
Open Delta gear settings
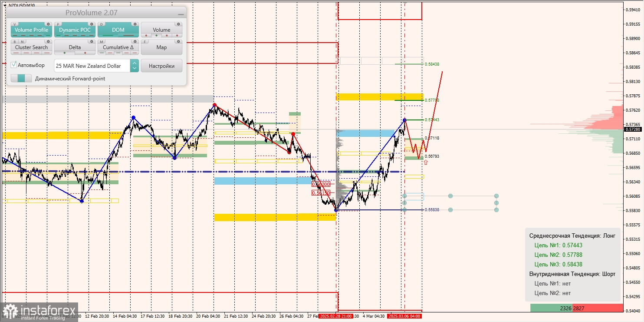pos(92,41)
